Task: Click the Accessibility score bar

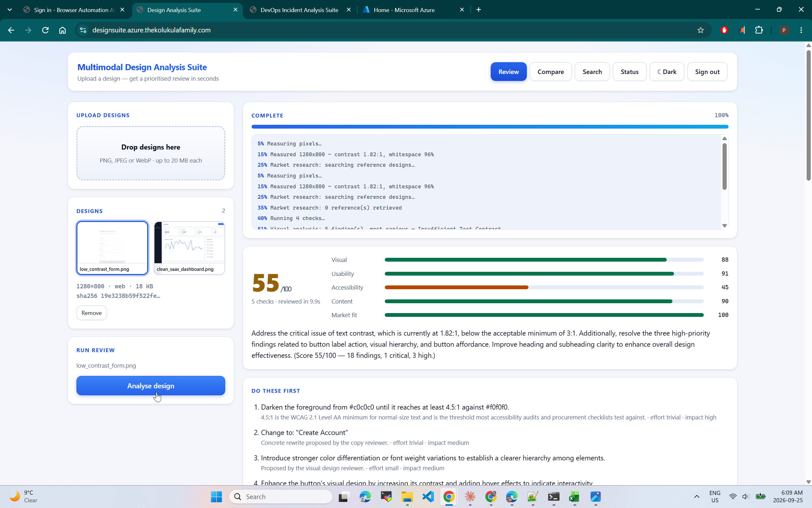Action: [544, 288]
